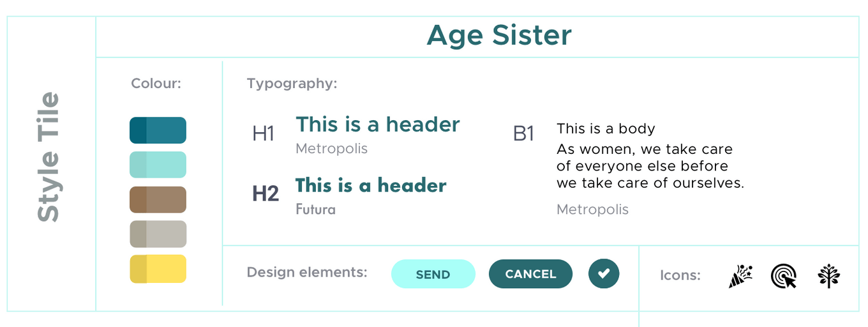Click the CANCEL button
This screenshot has width=868, height=327.
(530, 273)
